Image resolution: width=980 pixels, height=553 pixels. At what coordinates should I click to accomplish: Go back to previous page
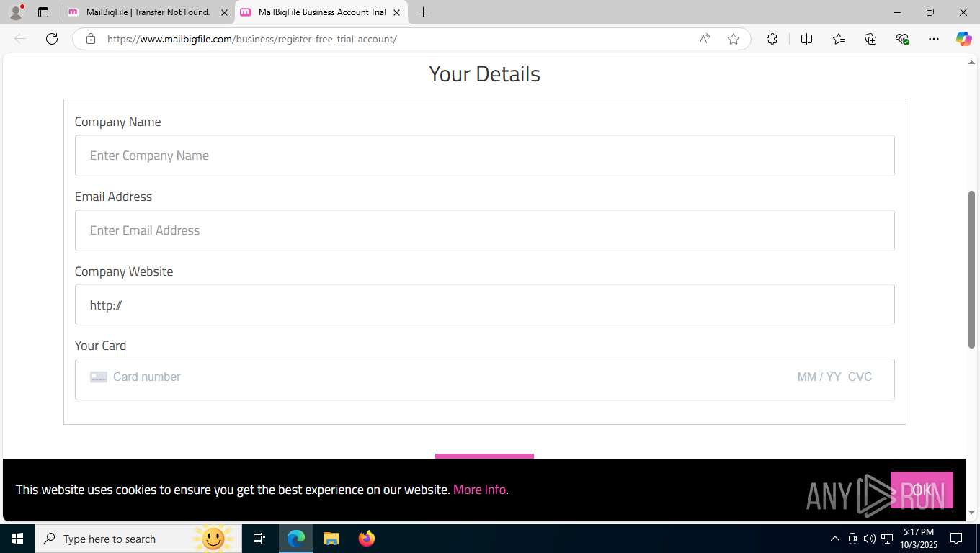click(20, 39)
